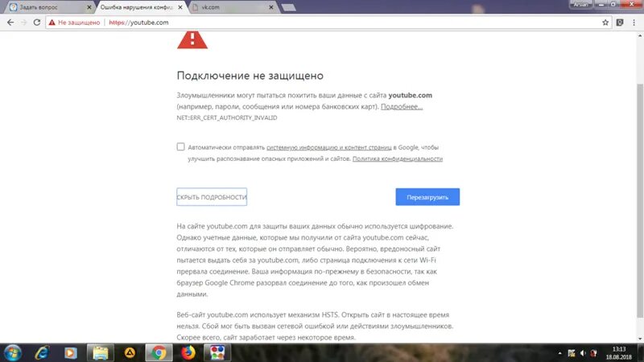This screenshot has width=644, height=362.
Task: Click the 'Скрыть подробности' button
Action: (x=212, y=197)
